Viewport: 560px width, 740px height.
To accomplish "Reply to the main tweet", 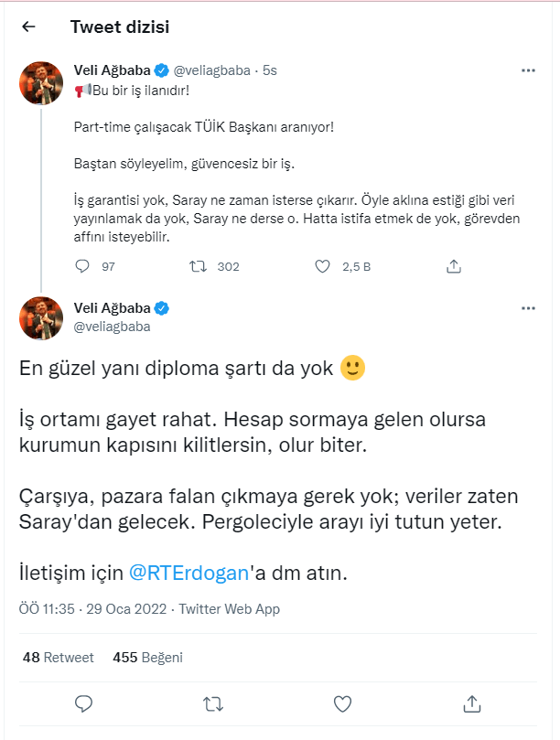I will pyautogui.click(x=83, y=703).
